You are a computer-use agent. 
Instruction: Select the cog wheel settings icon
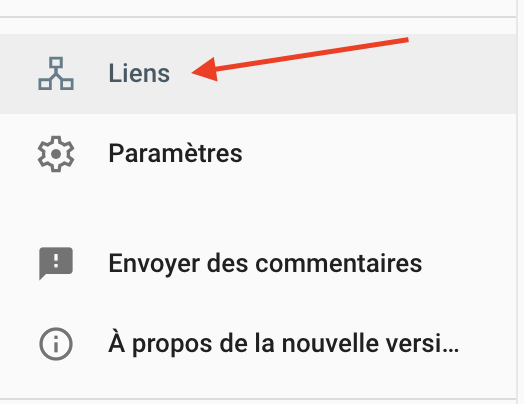point(56,154)
